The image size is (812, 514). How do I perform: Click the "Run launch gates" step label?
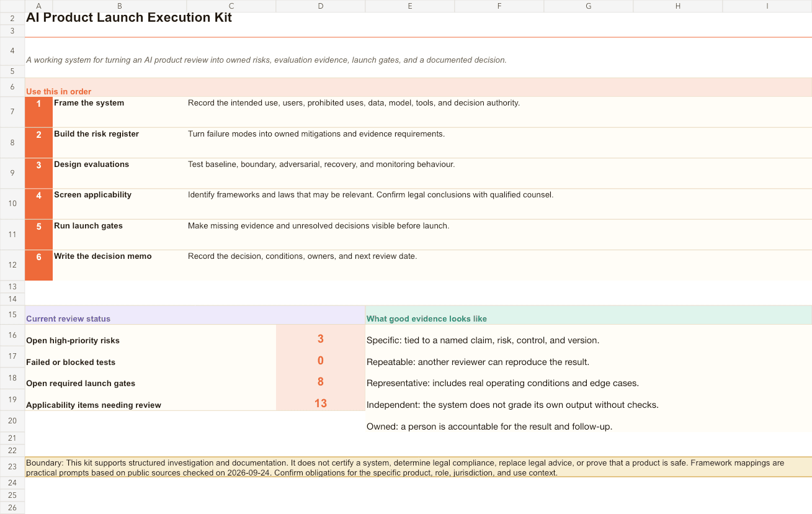[89, 226]
